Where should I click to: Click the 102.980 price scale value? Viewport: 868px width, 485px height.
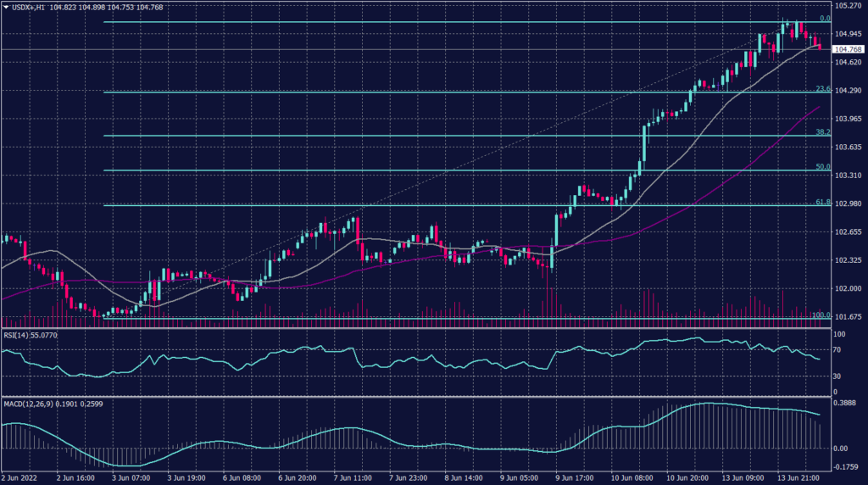coord(849,203)
